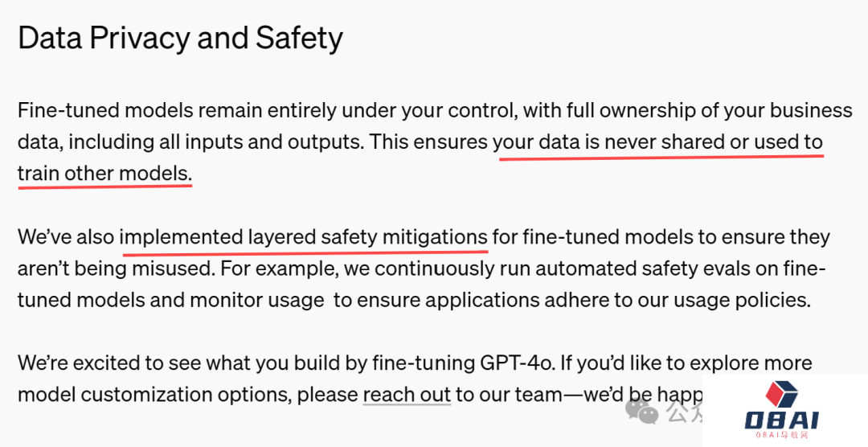
Task: Click the underlined "implemented layered safety mitigations" text
Action: [x=304, y=237]
